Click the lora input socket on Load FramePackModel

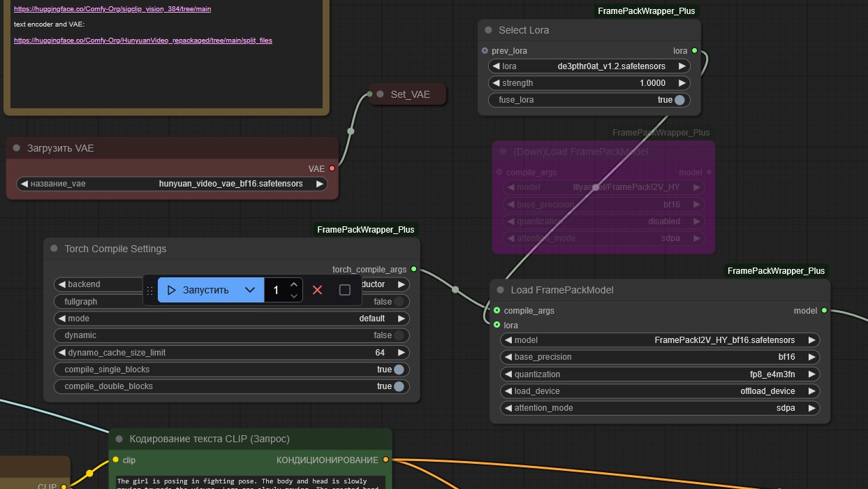coord(497,325)
